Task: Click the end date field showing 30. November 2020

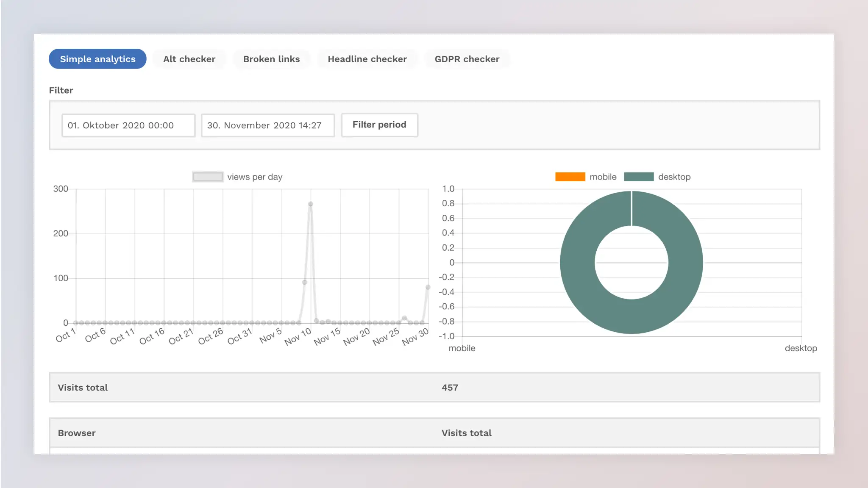Action: pos(267,125)
